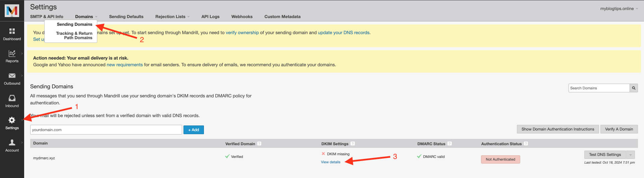The width and height of the screenshot is (644, 178).
Task: Click the Settings gear icon
Action: pos(12,120)
